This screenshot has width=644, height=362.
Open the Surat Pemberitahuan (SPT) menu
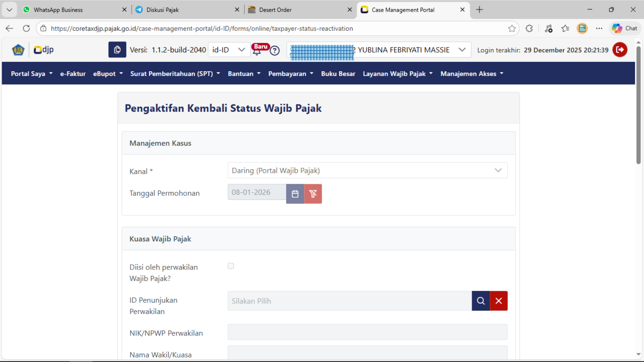click(x=175, y=74)
